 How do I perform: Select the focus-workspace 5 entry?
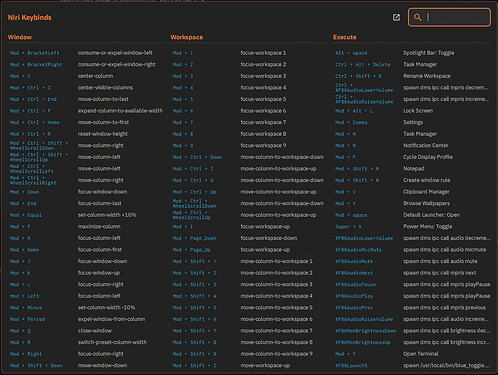point(249,99)
